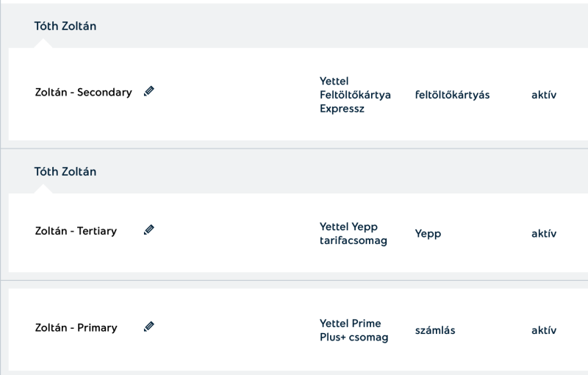588x375 pixels.
Task: Click pencil icon next to Zoltán - Tertiary
Action: (149, 230)
